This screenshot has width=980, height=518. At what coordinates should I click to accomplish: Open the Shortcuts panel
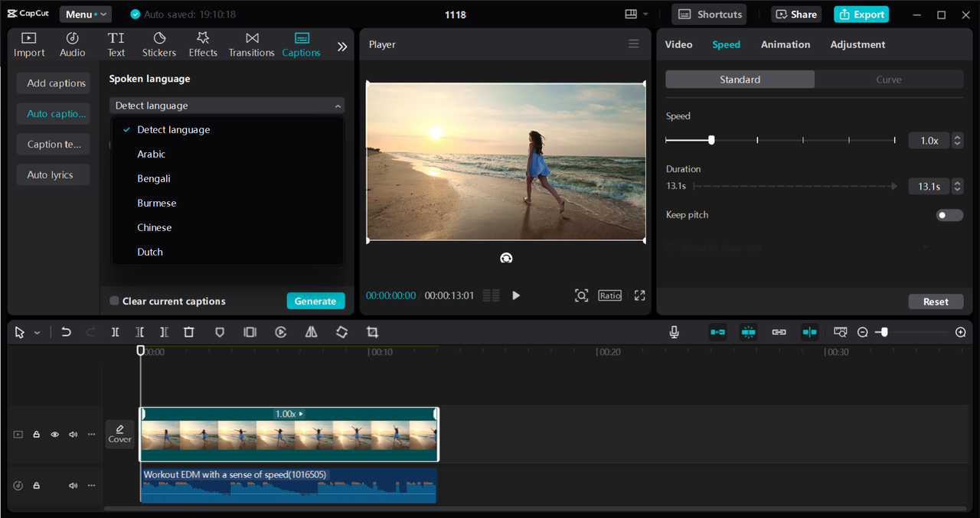click(710, 15)
